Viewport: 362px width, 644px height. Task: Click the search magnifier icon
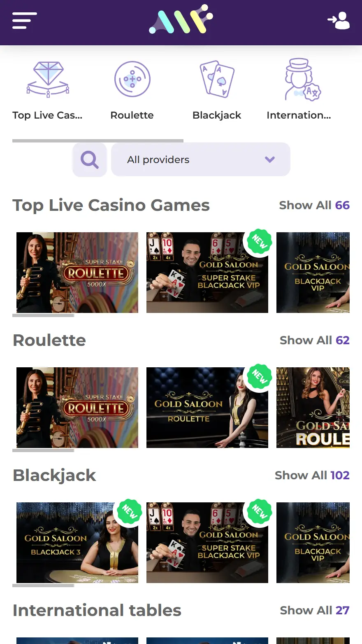90,160
